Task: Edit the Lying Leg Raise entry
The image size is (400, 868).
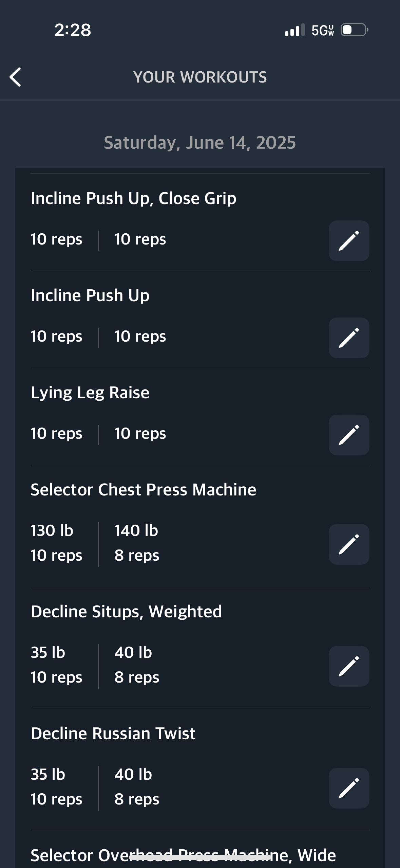Action: tap(349, 435)
